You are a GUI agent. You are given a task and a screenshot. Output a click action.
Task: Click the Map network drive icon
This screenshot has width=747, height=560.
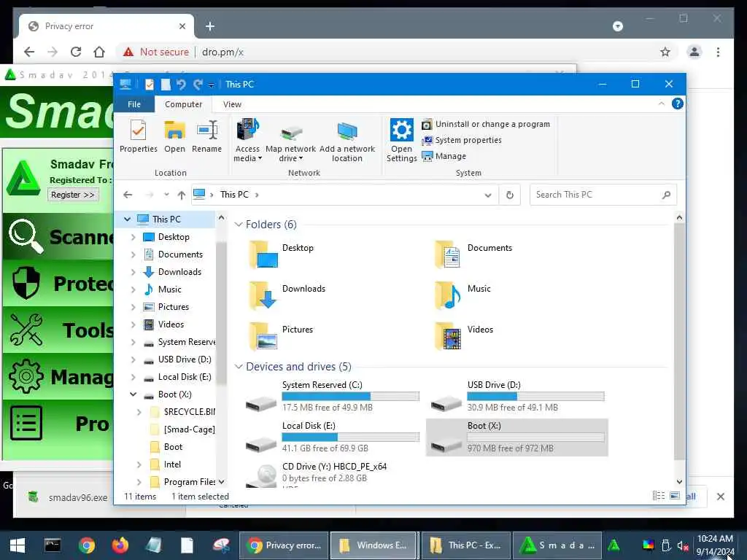click(290, 141)
